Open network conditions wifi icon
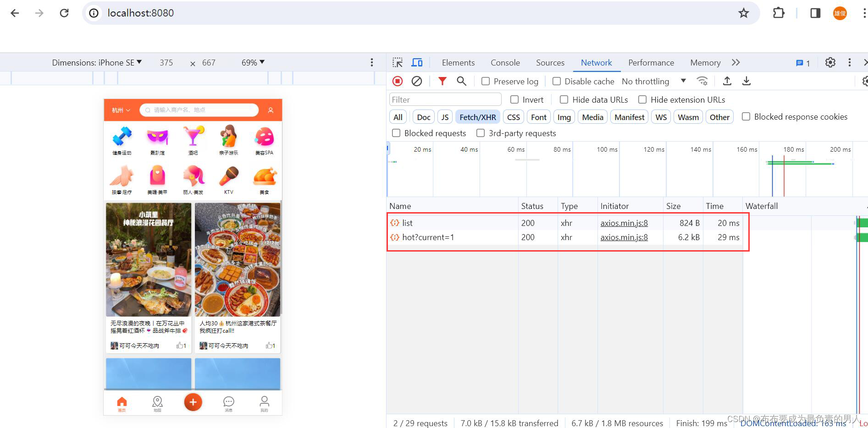 pyautogui.click(x=702, y=81)
